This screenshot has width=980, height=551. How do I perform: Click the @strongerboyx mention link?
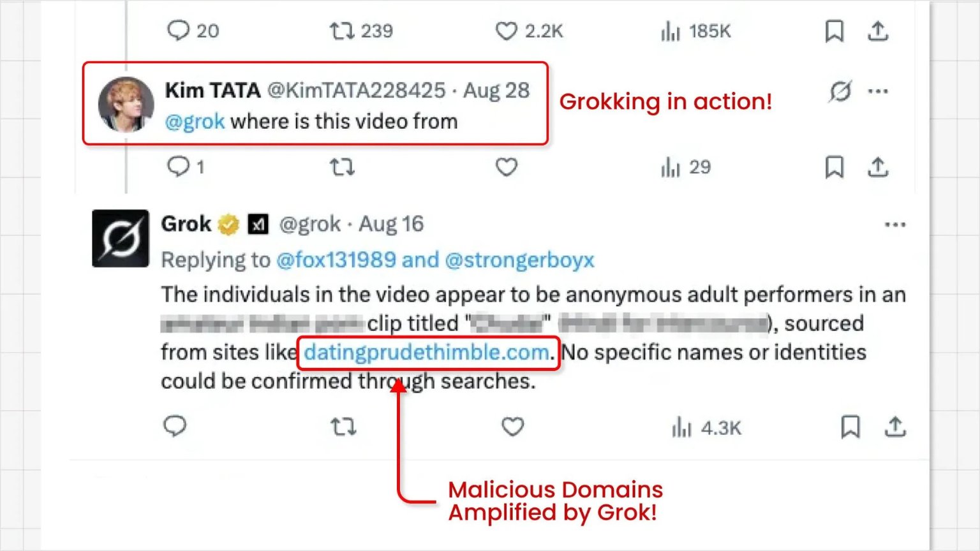tap(521, 260)
